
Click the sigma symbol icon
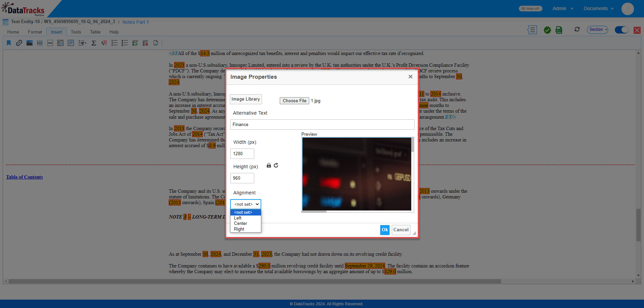pyautogui.click(x=94, y=43)
